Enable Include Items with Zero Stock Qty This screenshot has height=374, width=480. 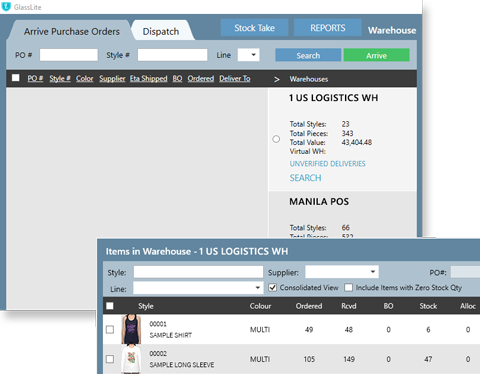pyautogui.click(x=348, y=287)
